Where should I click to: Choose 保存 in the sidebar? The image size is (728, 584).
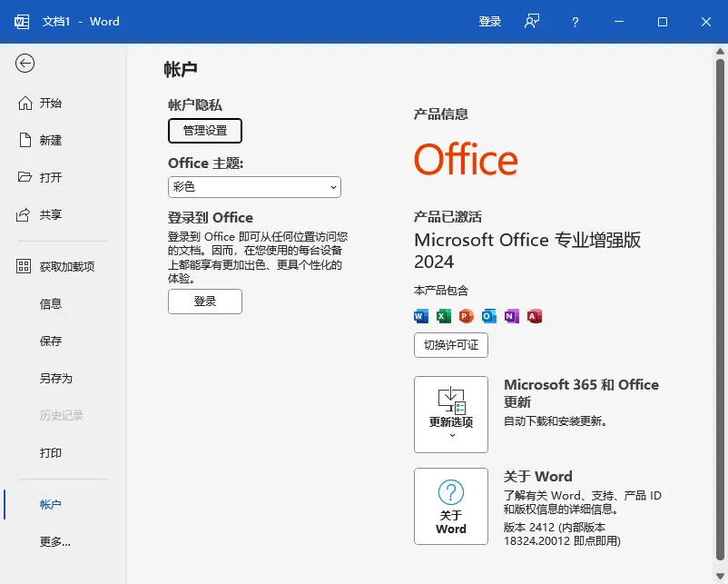pos(64,341)
